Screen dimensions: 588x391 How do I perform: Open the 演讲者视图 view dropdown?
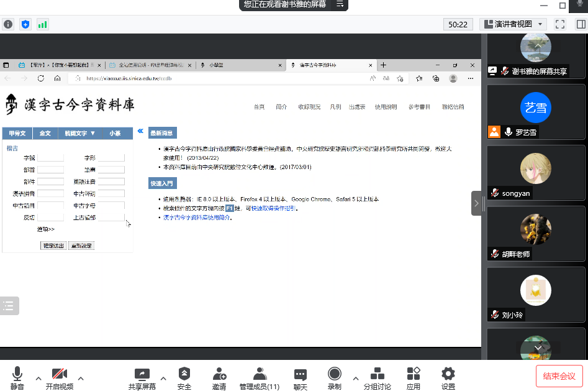[513, 24]
